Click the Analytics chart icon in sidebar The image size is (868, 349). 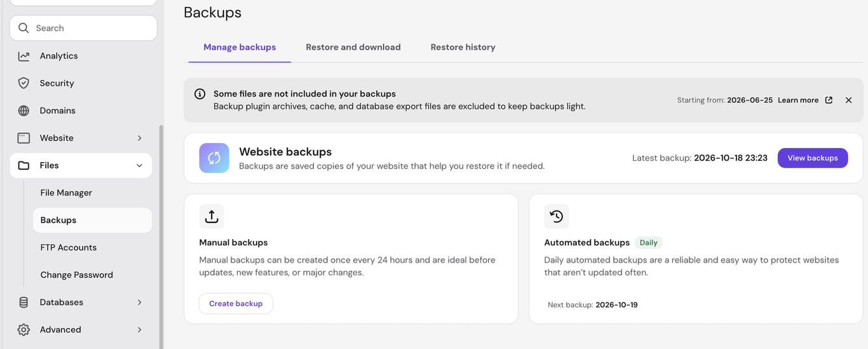[x=24, y=56]
